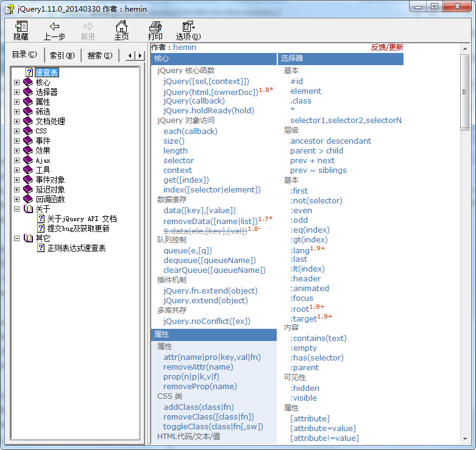Expand the 事件 tree node

(17, 141)
